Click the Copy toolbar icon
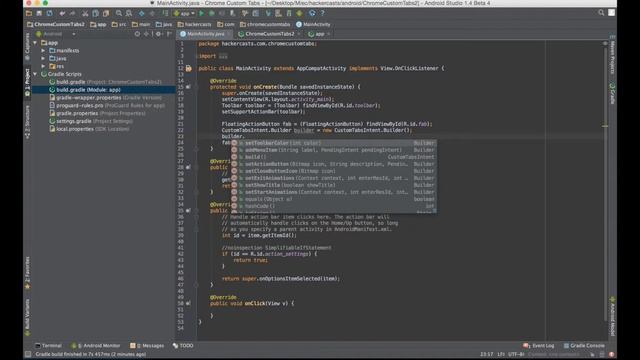This screenshot has width=640, height=360. pyautogui.click(x=95, y=13)
